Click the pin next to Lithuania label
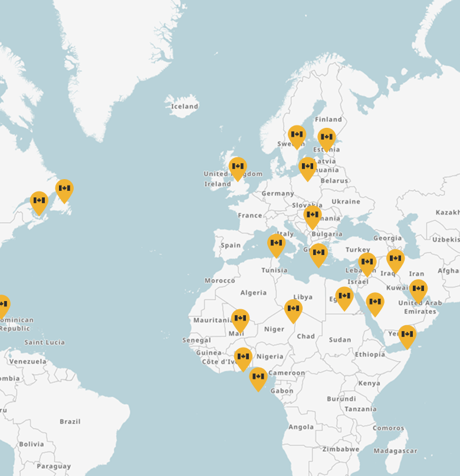460x476 pixels. [307, 167]
